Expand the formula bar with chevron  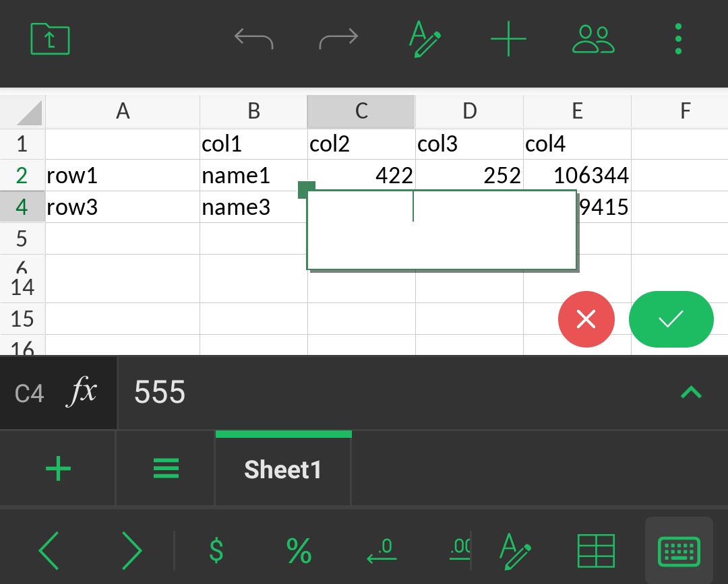coord(692,392)
